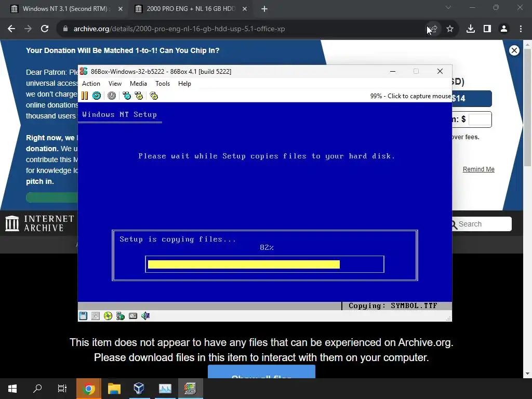Click VirtualBox cube icon in taskbar

pyautogui.click(x=139, y=389)
